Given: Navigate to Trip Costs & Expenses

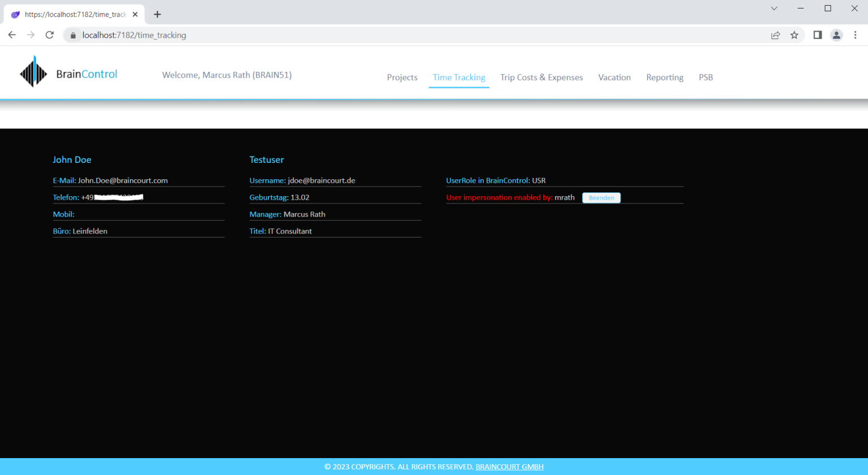Looking at the screenshot, I should [x=541, y=77].
